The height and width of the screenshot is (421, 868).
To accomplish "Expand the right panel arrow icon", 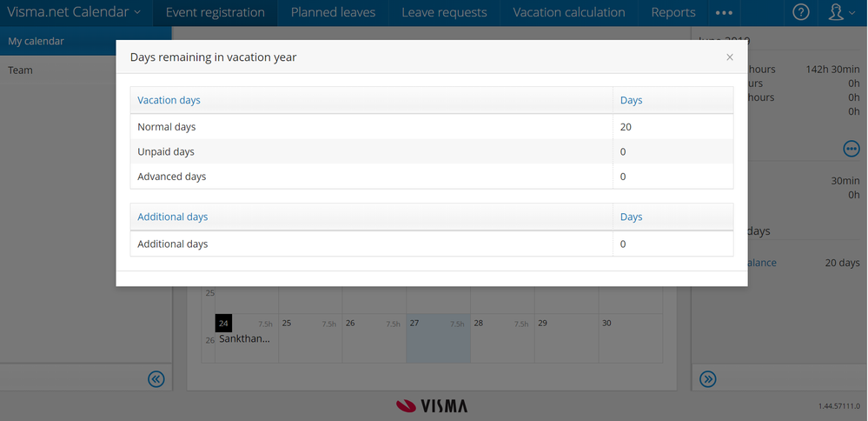I will click(708, 378).
